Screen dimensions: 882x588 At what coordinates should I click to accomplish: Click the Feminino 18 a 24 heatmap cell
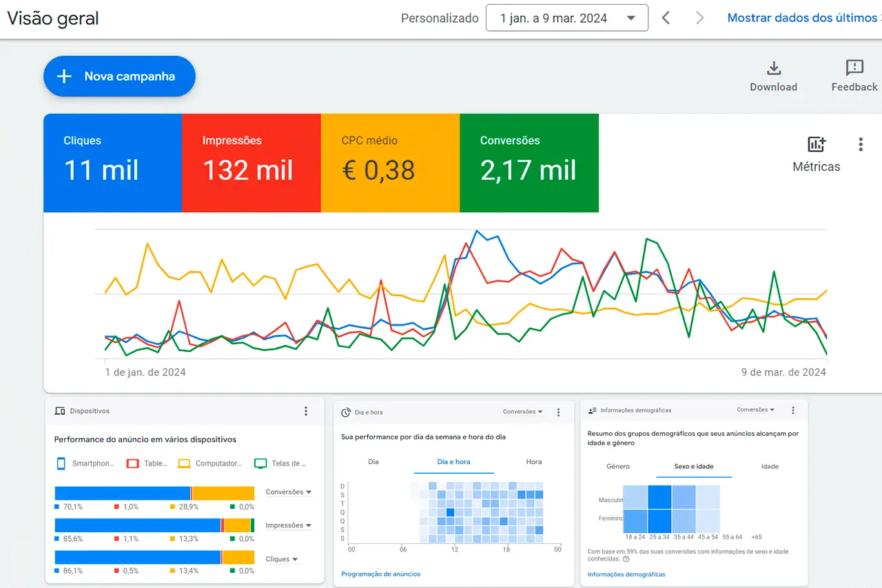click(635, 521)
